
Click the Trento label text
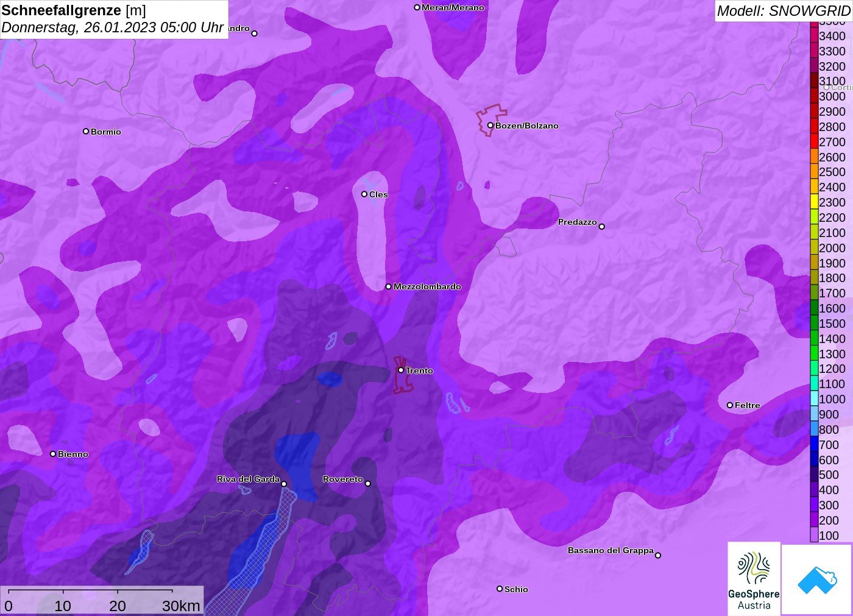[419, 370]
